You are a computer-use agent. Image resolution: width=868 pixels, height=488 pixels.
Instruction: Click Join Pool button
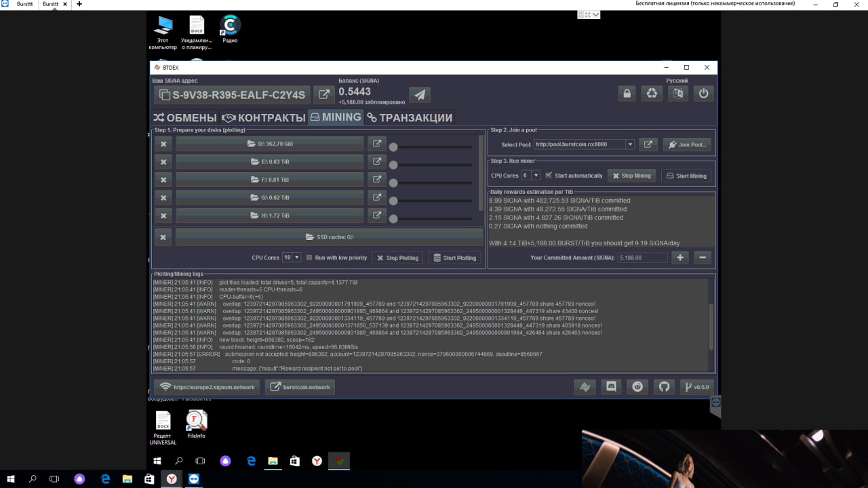(x=687, y=144)
